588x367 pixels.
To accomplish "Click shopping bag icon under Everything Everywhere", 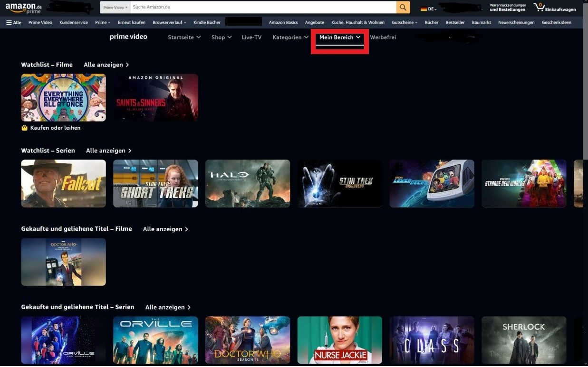I will (24, 128).
